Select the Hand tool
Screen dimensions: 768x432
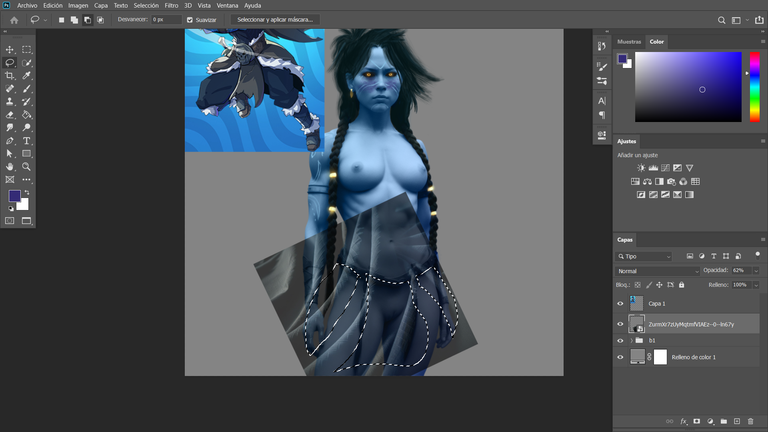(x=9, y=167)
